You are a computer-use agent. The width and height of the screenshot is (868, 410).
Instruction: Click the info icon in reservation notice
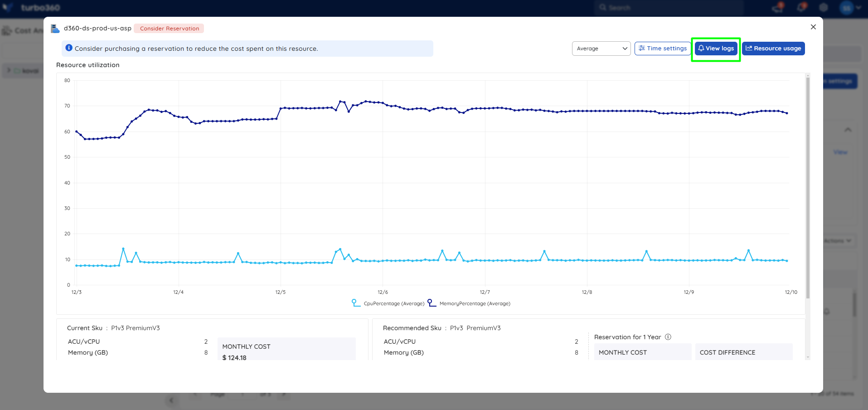69,48
